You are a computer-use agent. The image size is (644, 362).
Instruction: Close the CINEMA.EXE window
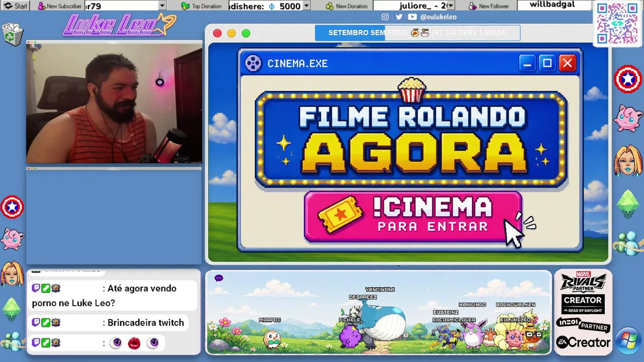pyautogui.click(x=568, y=63)
